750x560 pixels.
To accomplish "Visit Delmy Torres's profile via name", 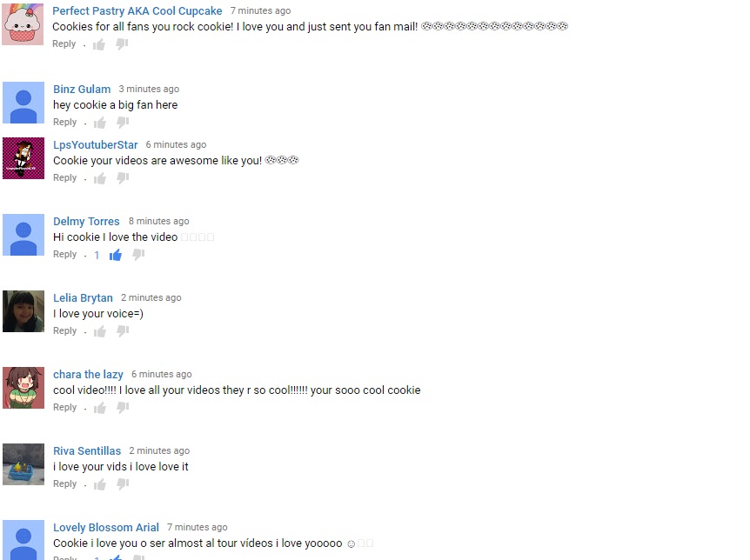I will [86, 221].
